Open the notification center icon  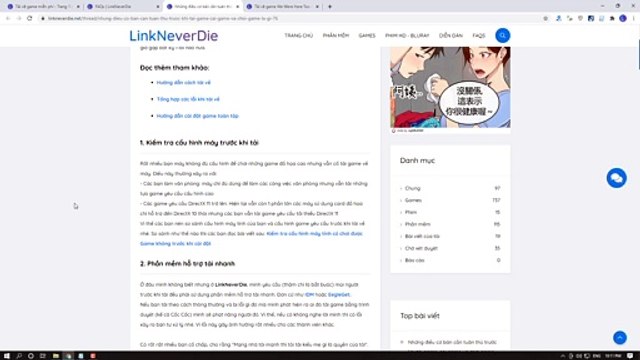[x=630, y=356]
